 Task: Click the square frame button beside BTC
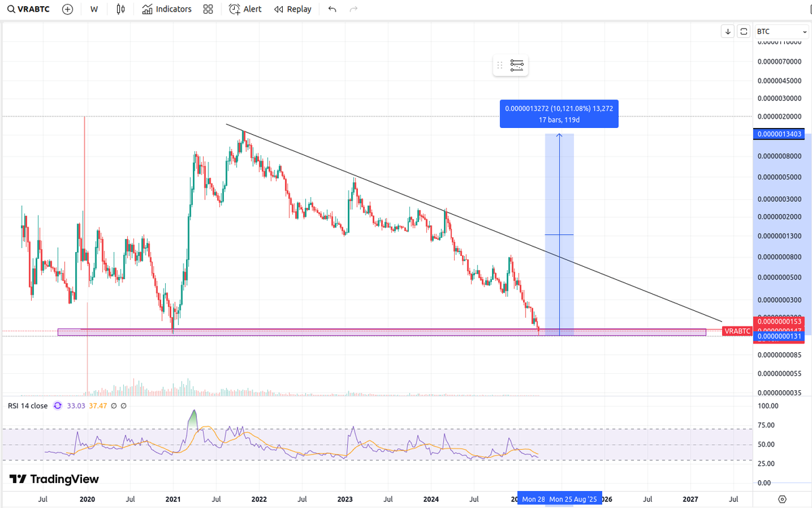[744, 31]
